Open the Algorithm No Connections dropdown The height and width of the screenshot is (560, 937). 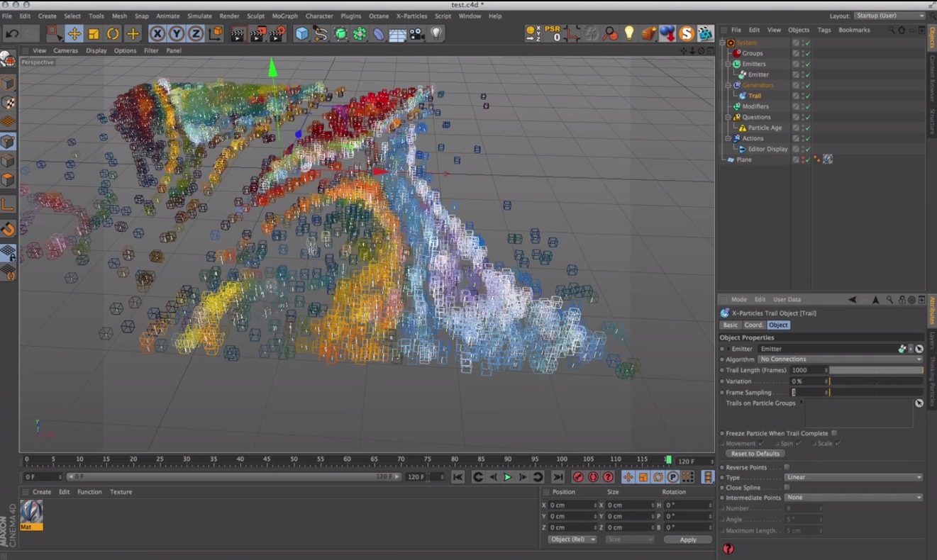[841, 359]
